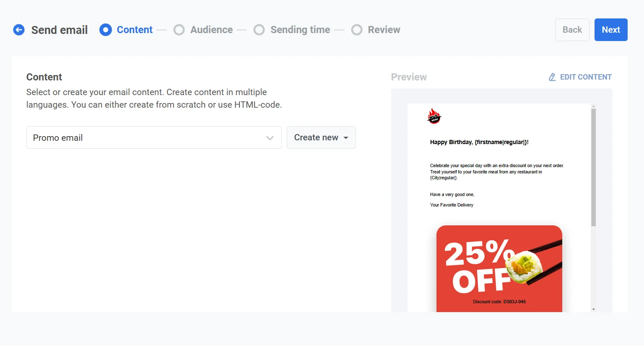
Task: Jump to the Review step label
Action: pyautogui.click(x=384, y=30)
